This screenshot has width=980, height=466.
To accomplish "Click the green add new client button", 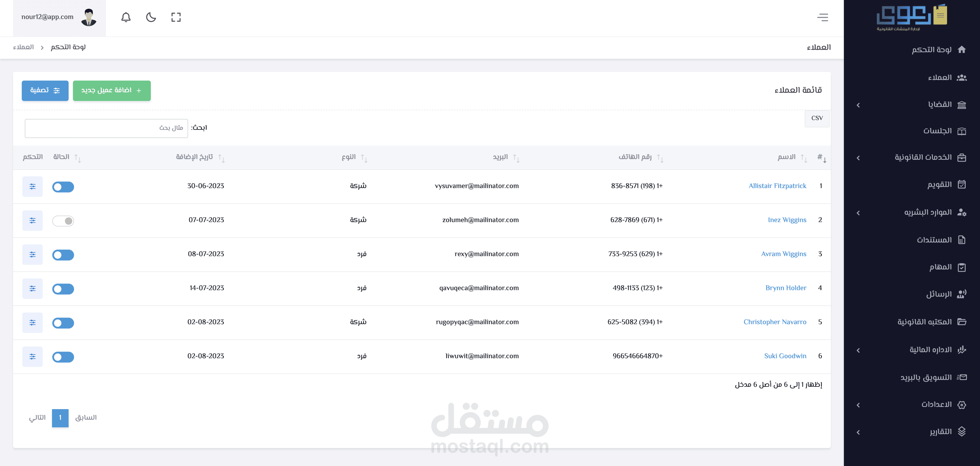I will pyautogui.click(x=111, y=91).
